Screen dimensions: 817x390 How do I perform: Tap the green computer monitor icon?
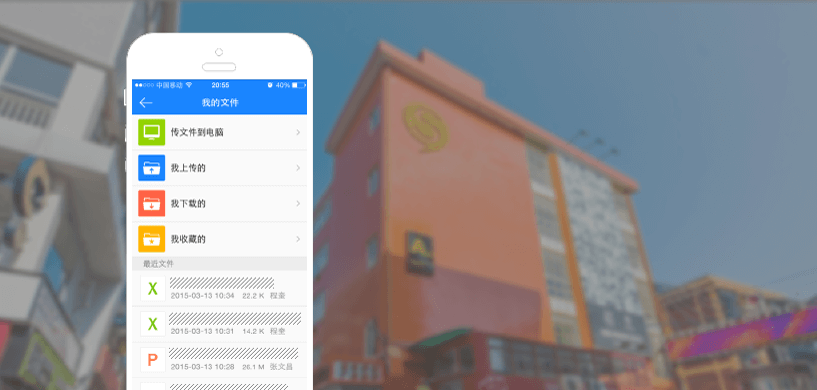pyautogui.click(x=152, y=132)
